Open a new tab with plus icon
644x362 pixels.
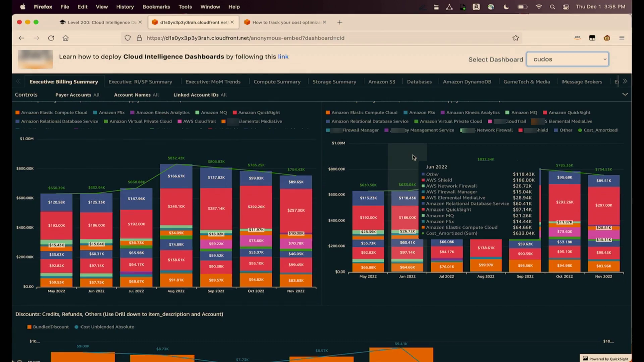pyautogui.click(x=340, y=22)
